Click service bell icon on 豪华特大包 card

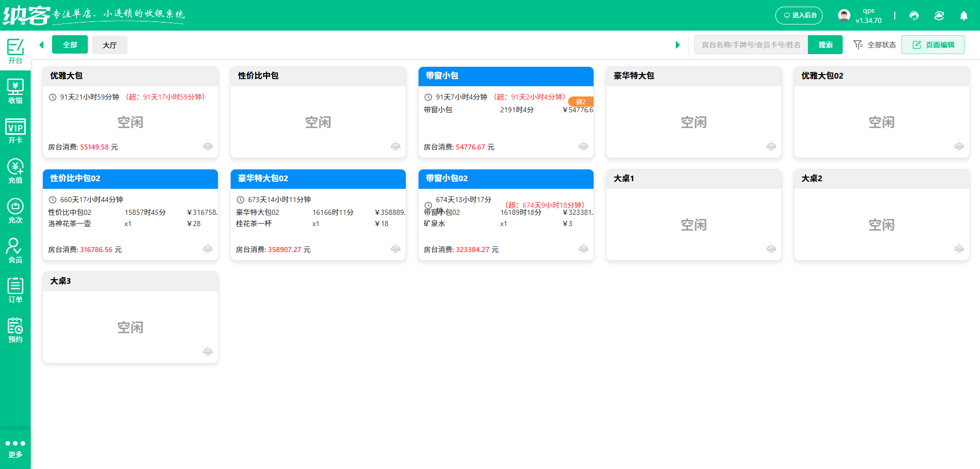(771, 146)
